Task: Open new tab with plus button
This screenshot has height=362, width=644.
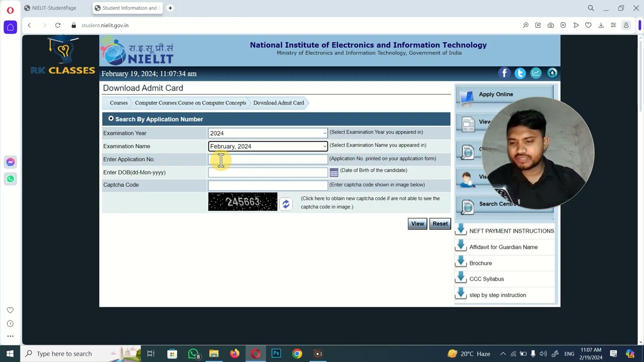Action: [170, 8]
